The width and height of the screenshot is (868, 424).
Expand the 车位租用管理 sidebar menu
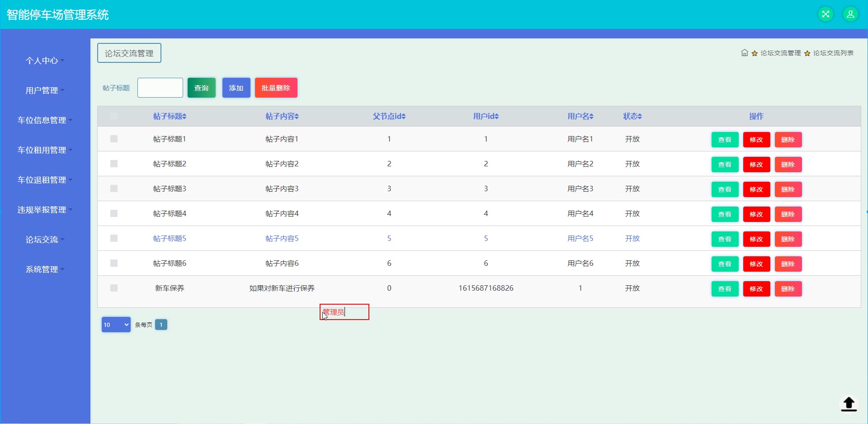pyautogui.click(x=45, y=150)
